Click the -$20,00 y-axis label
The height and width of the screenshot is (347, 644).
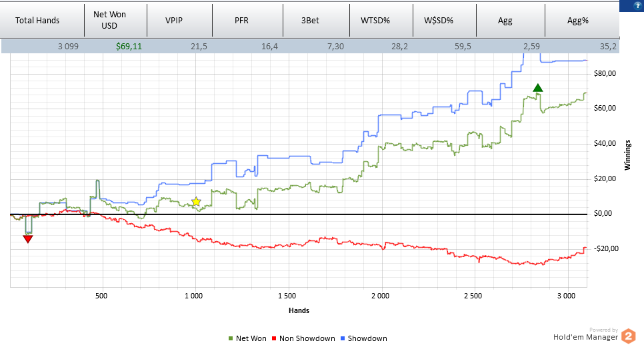point(606,248)
